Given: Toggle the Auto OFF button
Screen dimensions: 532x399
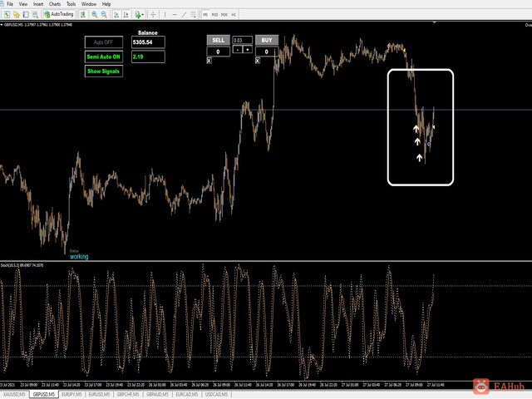Looking at the screenshot, I should [103, 42].
